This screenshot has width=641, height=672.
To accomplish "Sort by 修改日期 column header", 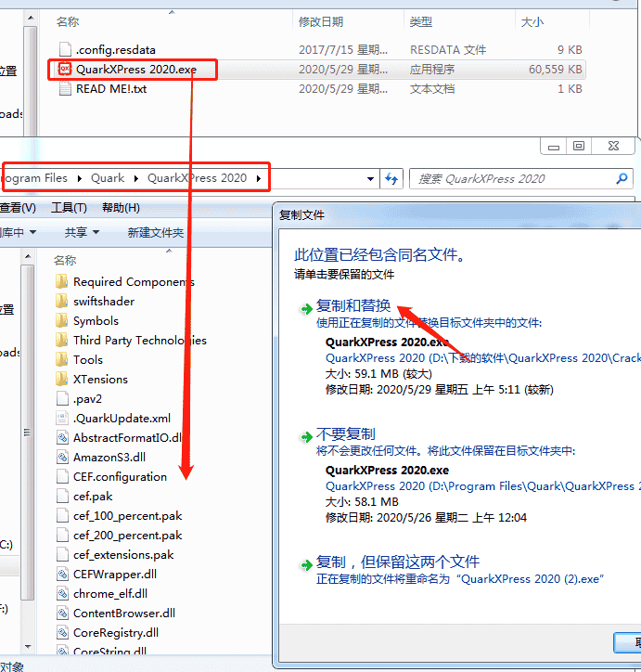I will pyautogui.click(x=321, y=21).
